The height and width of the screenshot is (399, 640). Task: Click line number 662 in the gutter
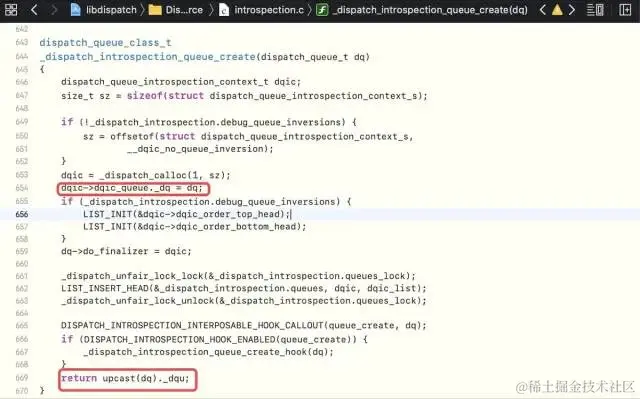tap(22, 288)
